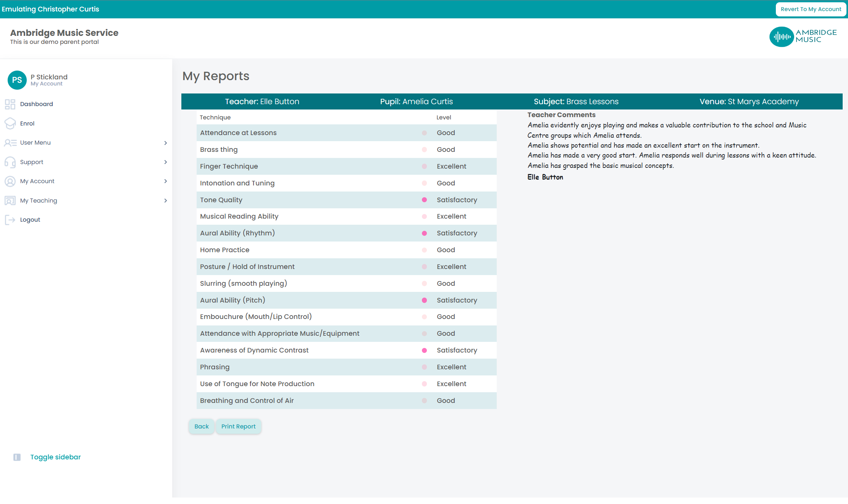The width and height of the screenshot is (848, 504).
Task: Click the Support headset icon
Action: click(x=10, y=162)
